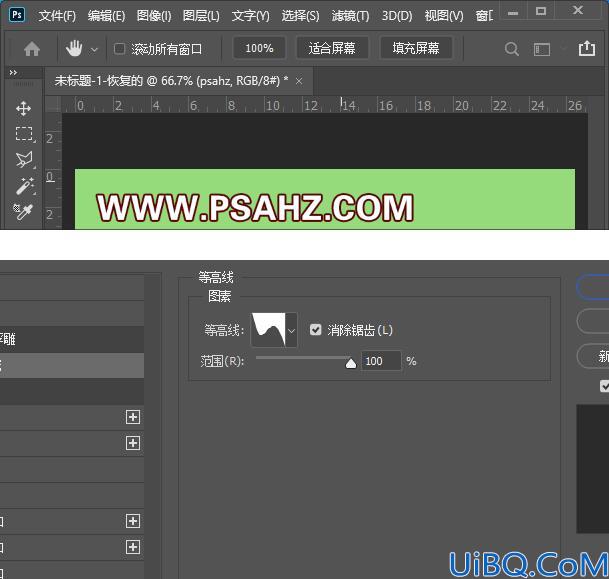This screenshot has height=579, width=609.
Task: Click the 范围(R) slider handle
Action: pos(351,363)
